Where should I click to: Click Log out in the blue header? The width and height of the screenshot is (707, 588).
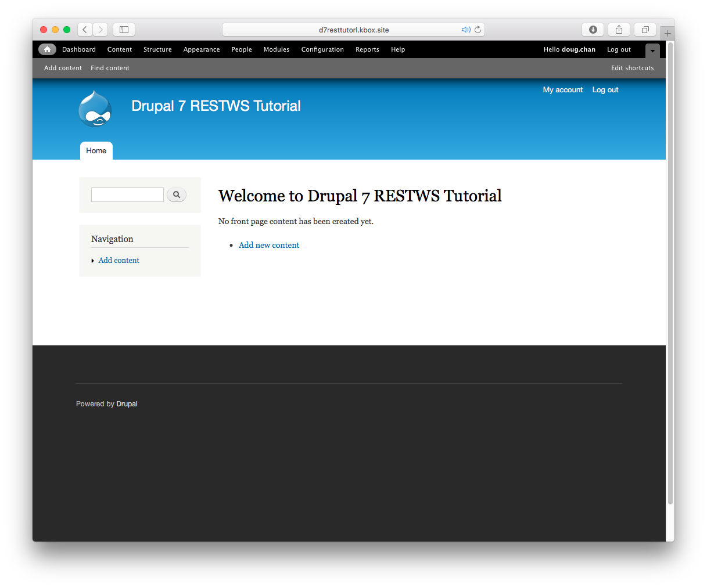point(605,89)
